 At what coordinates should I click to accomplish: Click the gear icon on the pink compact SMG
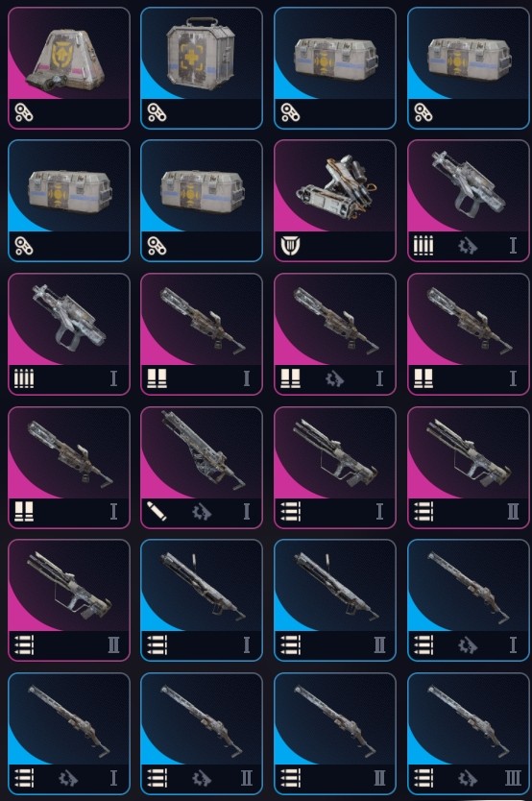click(x=468, y=246)
